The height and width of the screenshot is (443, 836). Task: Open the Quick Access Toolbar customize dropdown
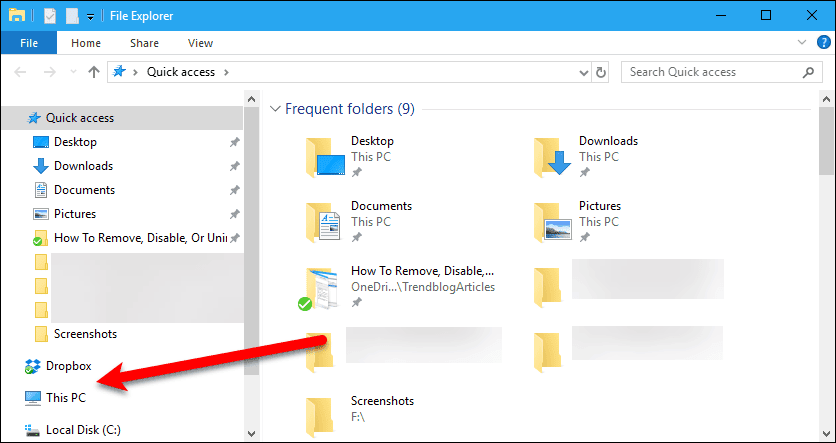tap(90, 16)
